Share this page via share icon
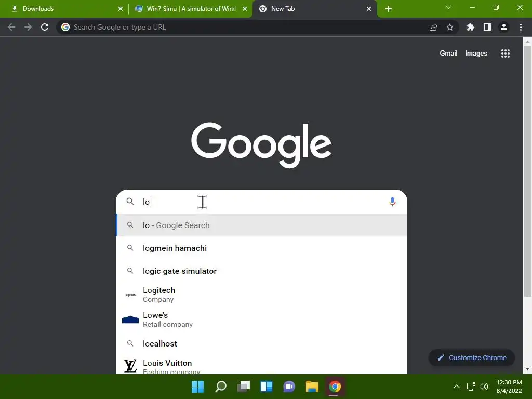This screenshot has width=532, height=399. click(x=433, y=27)
